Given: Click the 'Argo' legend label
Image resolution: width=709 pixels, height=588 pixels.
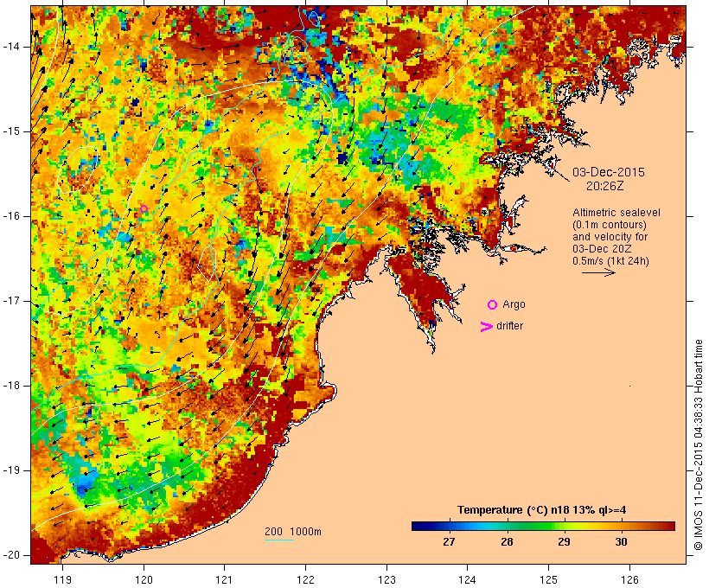Looking at the screenshot, I should [x=514, y=305].
